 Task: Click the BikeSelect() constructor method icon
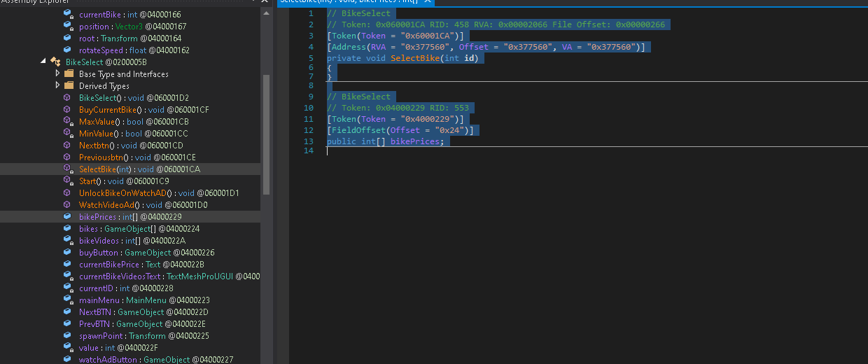[x=68, y=98]
